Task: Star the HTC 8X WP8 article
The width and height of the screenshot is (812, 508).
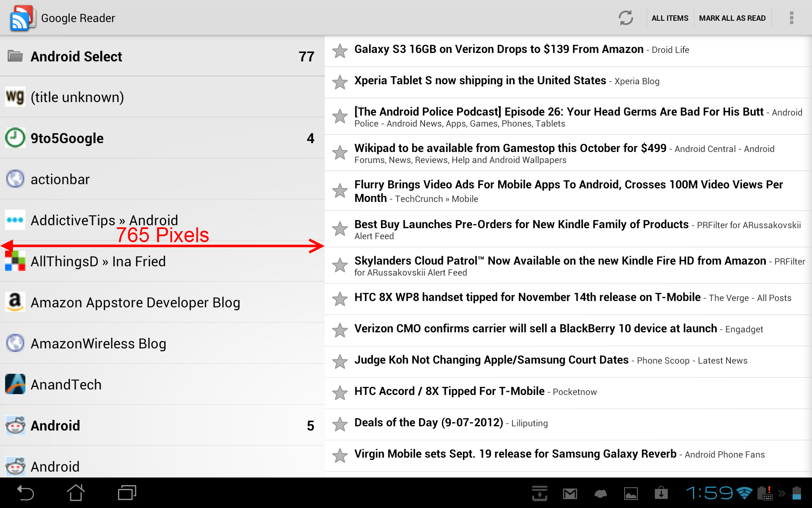Action: click(340, 299)
